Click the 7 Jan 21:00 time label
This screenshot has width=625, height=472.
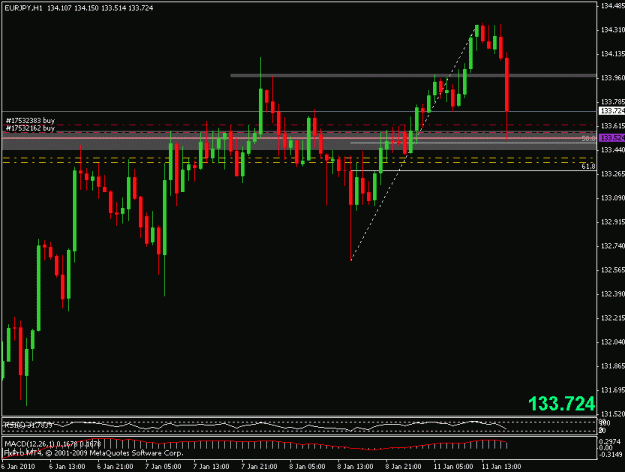[x=259, y=466]
